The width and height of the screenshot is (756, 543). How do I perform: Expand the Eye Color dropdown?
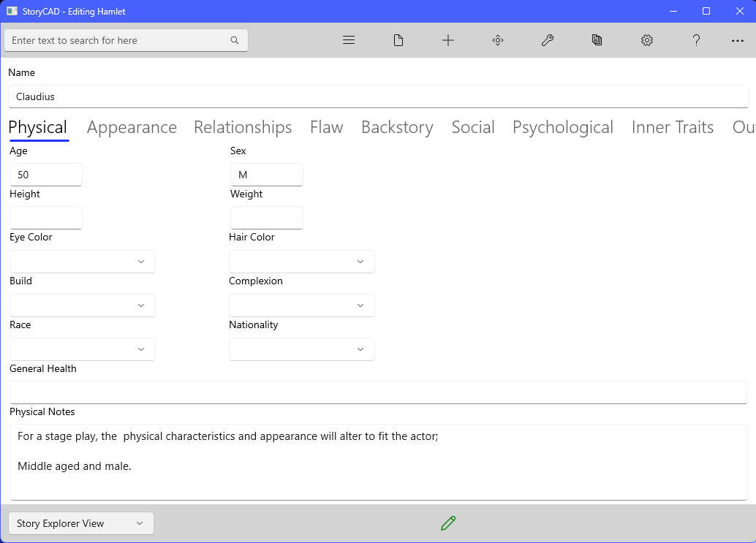(83, 262)
